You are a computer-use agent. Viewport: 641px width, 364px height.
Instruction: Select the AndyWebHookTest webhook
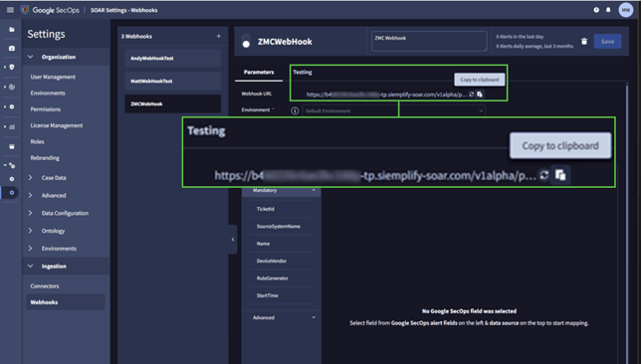(x=173, y=59)
